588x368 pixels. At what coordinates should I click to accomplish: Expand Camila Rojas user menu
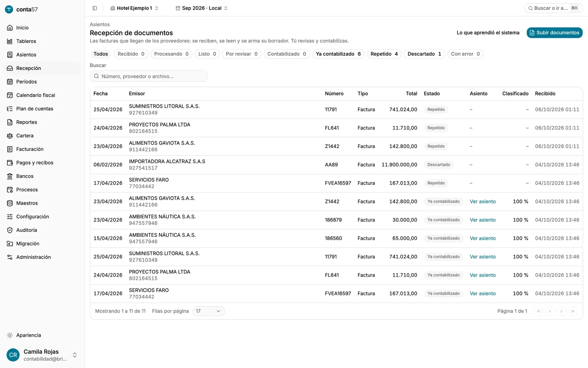point(42,355)
